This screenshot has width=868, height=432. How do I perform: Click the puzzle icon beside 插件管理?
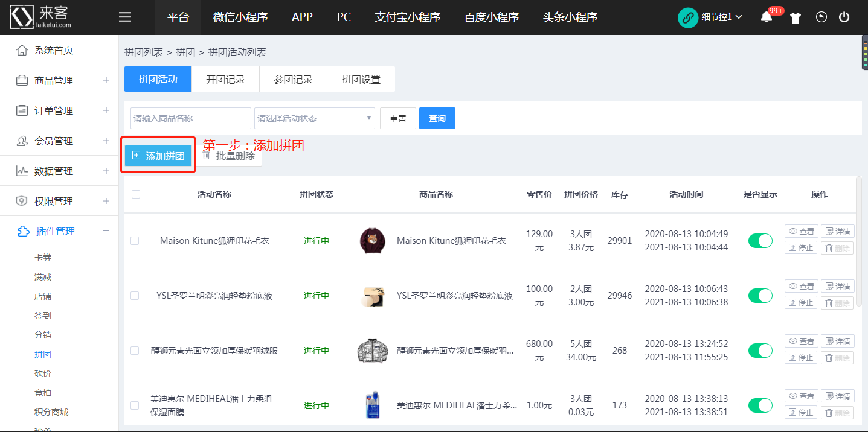23,231
